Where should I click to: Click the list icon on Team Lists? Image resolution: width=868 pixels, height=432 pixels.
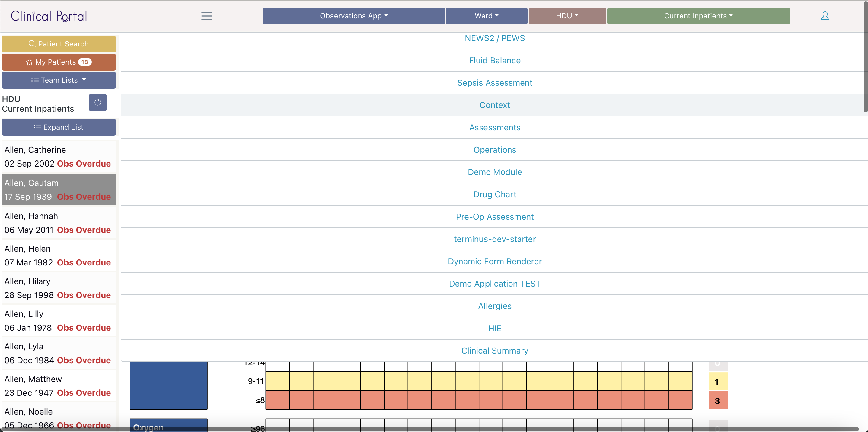coord(35,80)
